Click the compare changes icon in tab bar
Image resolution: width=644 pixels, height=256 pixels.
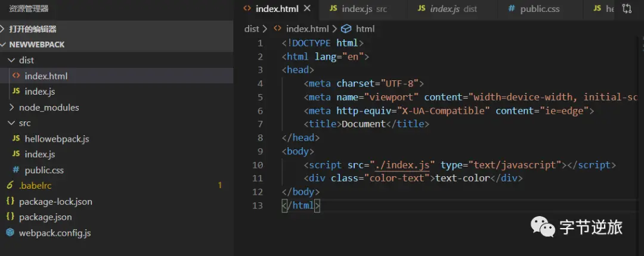coord(627,8)
